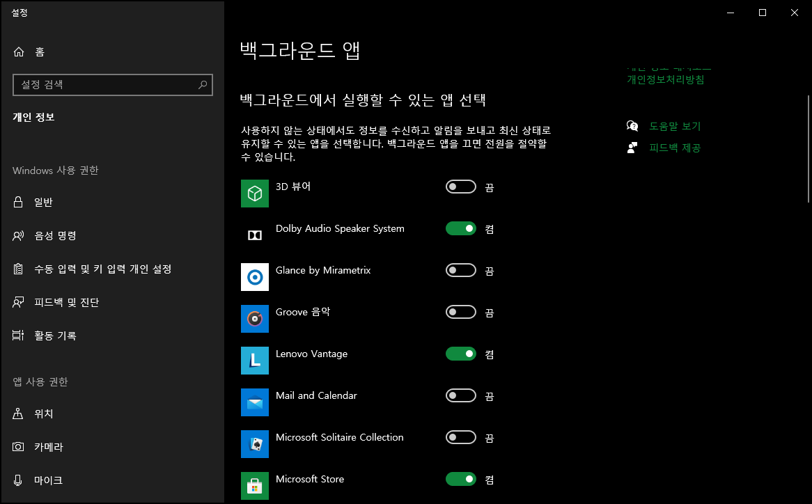Click the feedback person icon beside 피드백 제공
812x504 pixels.
click(x=632, y=148)
